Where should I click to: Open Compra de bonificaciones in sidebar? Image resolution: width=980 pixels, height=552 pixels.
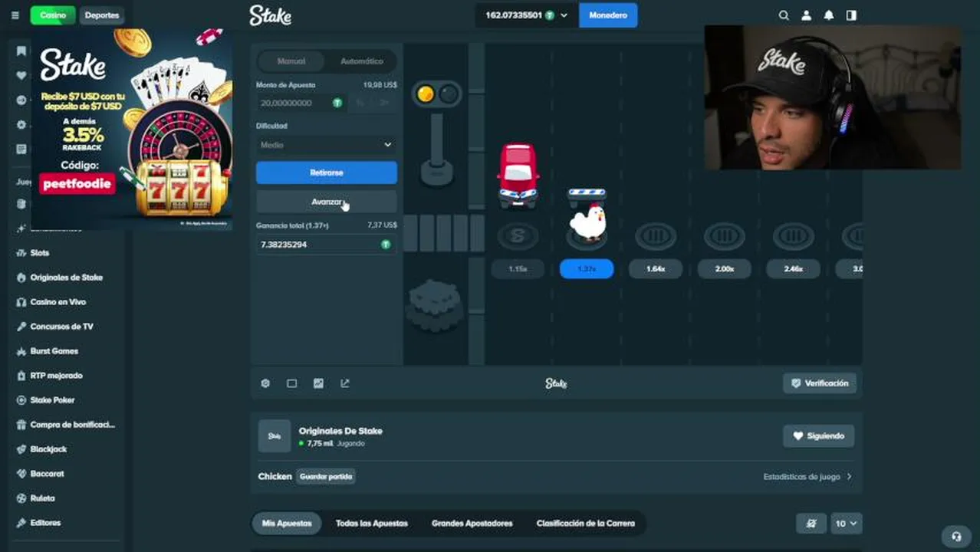click(72, 425)
